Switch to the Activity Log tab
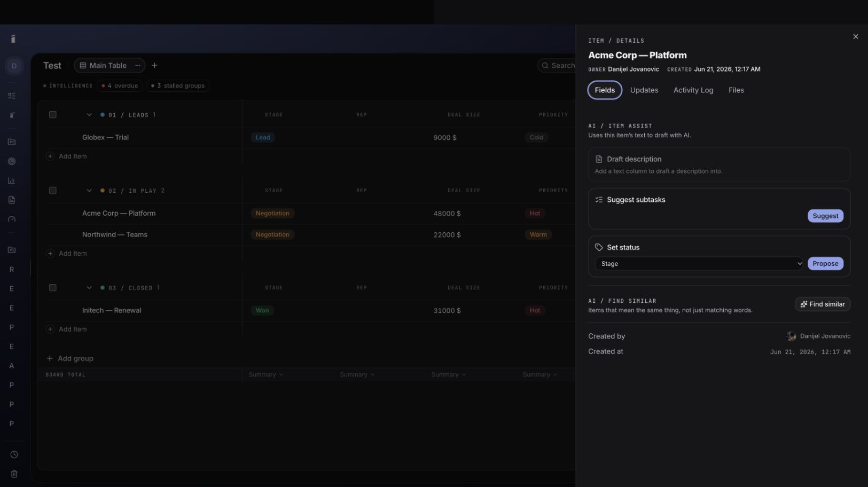The image size is (868, 487). tap(693, 90)
